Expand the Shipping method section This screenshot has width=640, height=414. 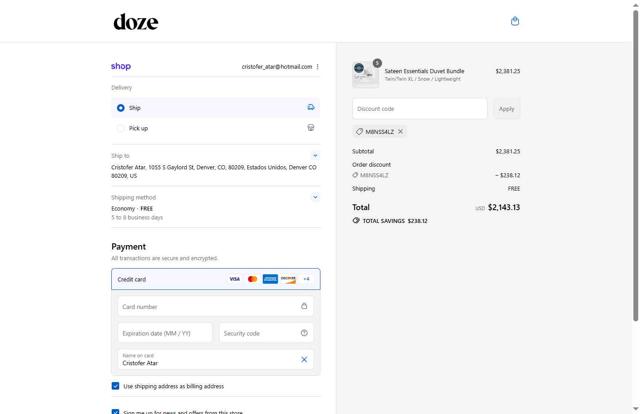pos(315,197)
